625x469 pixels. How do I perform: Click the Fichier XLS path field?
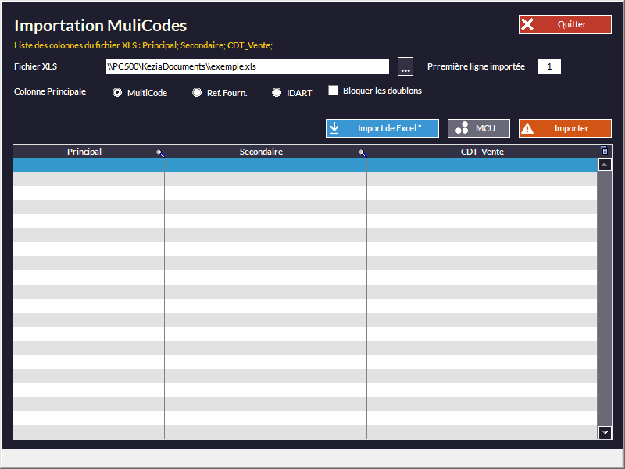pos(246,67)
